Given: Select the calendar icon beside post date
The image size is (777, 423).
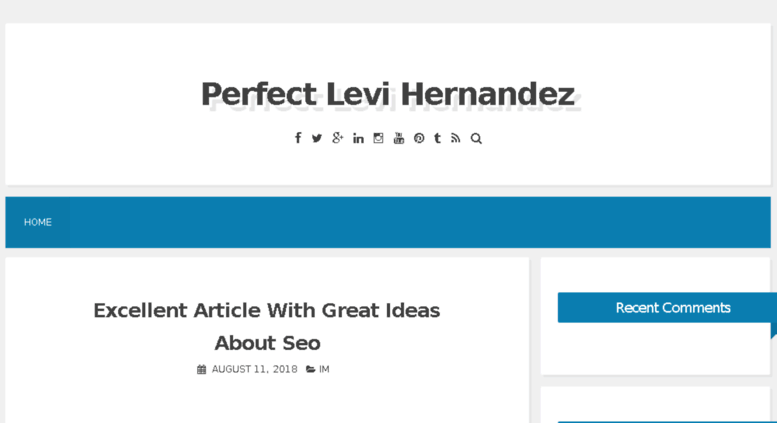Looking at the screenshot, I should point(201,370).
